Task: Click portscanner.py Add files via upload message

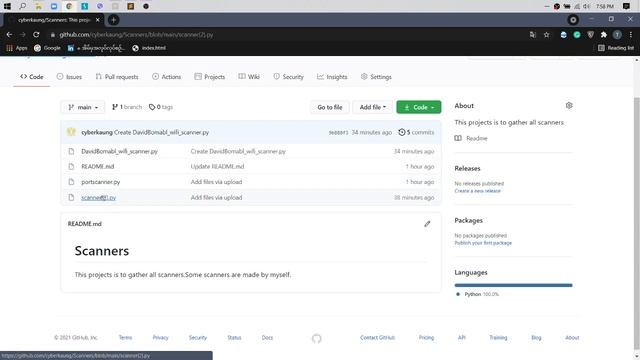Action: [216, 182]
